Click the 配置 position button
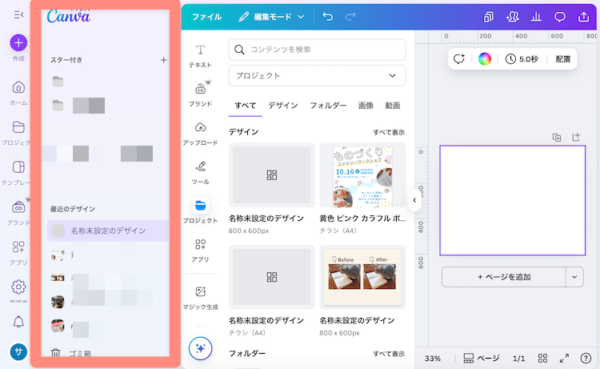 click(x=563, y=59)
